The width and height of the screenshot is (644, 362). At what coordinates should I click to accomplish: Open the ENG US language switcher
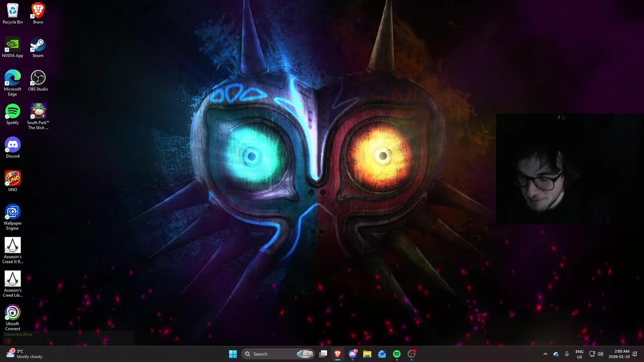[x=580, y=354]
